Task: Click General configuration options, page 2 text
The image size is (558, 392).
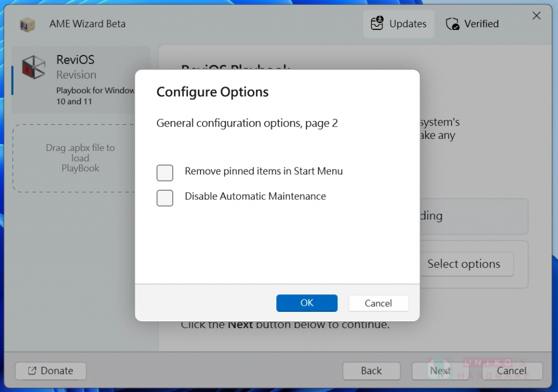Action: 247,123
